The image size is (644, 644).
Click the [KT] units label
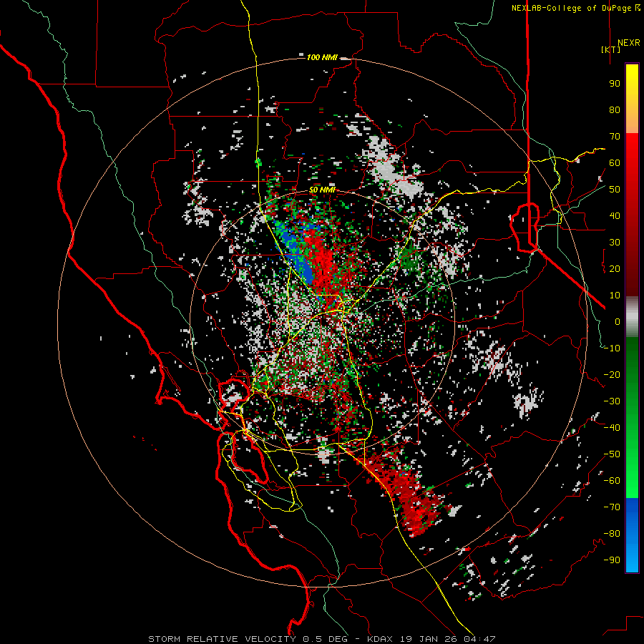[x=610, y=49]
